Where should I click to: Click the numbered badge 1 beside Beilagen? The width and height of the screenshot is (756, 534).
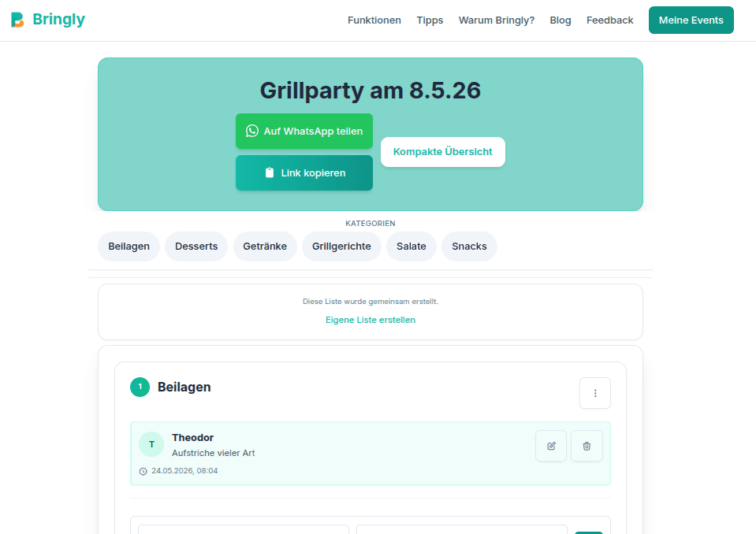coord(140,388)
